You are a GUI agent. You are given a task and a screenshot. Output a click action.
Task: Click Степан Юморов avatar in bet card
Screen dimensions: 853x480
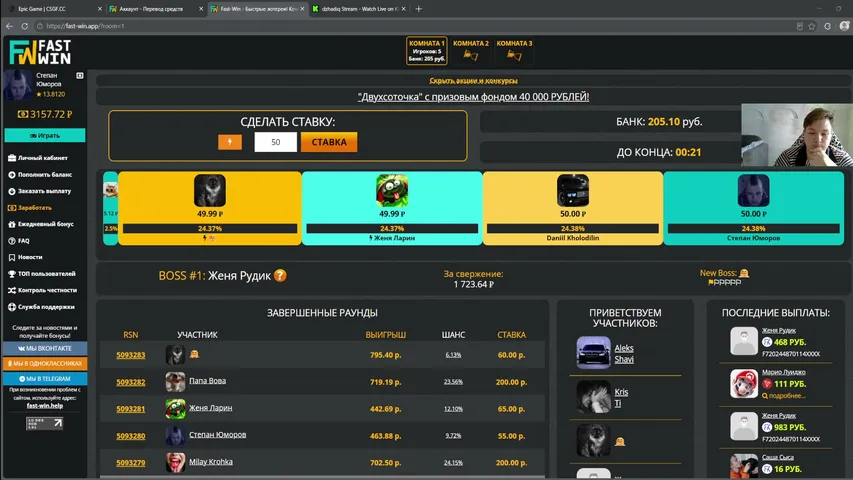click(x=753, y=190)
